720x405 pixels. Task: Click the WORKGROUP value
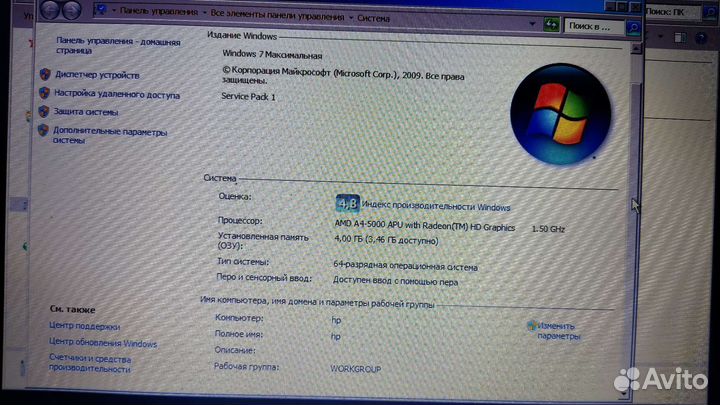(x=356, y=369)
